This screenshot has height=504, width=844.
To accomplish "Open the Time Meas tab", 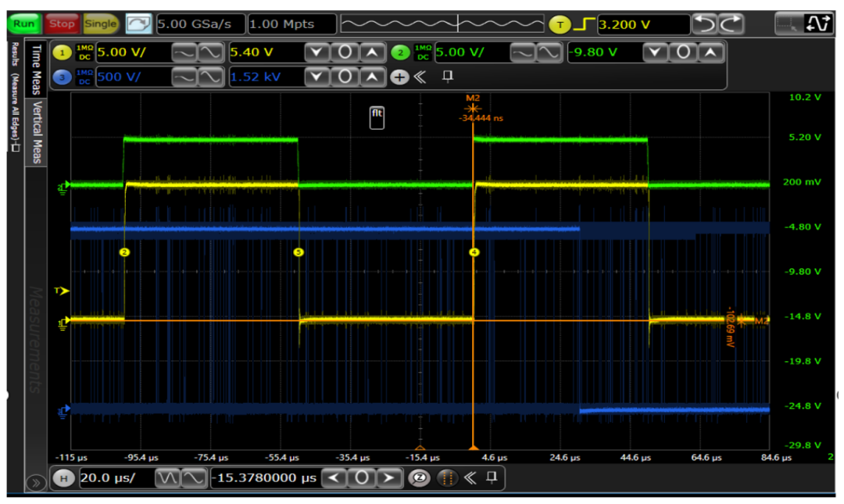I will click(x=36, y=70).
